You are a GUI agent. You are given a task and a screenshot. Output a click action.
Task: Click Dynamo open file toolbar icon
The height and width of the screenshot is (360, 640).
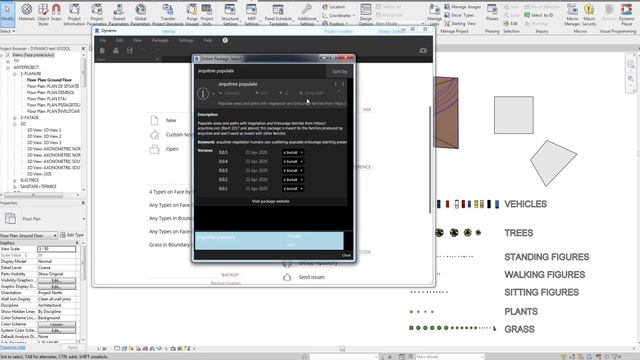pyautogui.click(x=116, y=51)
